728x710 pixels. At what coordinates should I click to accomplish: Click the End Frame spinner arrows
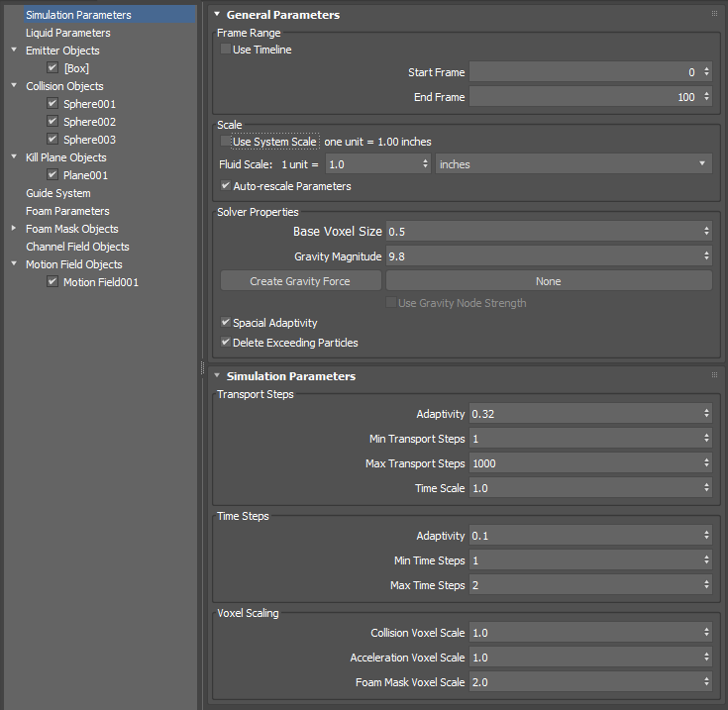click(x=706, y=97)
